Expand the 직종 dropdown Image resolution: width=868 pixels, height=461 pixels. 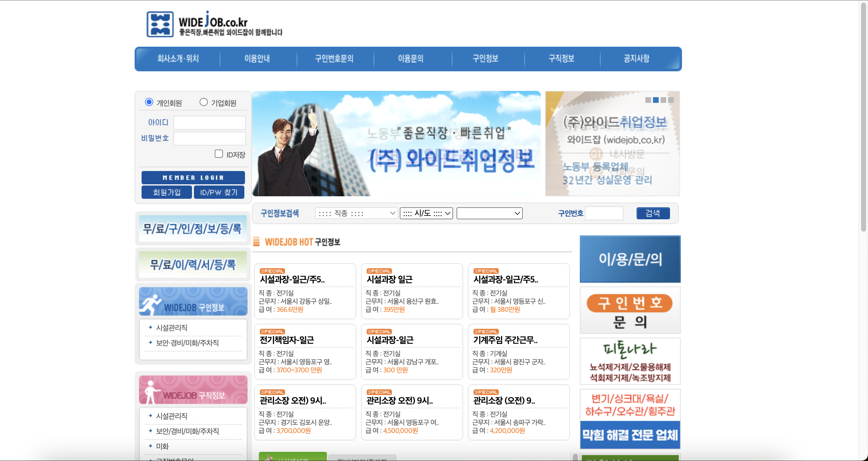click(x=356, y=213)
